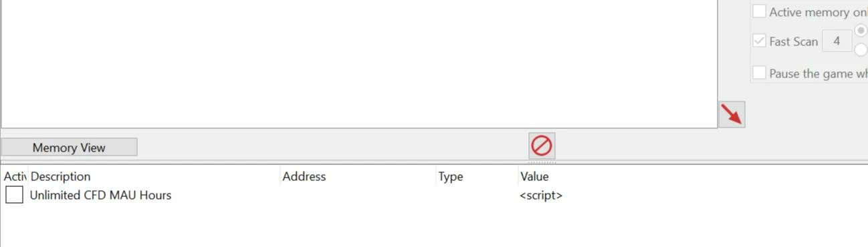Select the upper radio button beside Fast Scan
868x247 pixels.
pos(862,31)
